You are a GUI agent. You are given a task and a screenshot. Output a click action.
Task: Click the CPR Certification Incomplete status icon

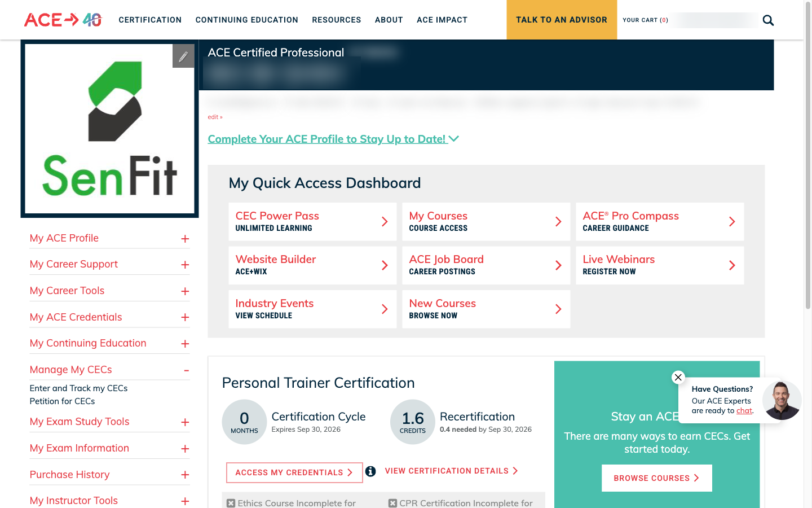(392, 503)
